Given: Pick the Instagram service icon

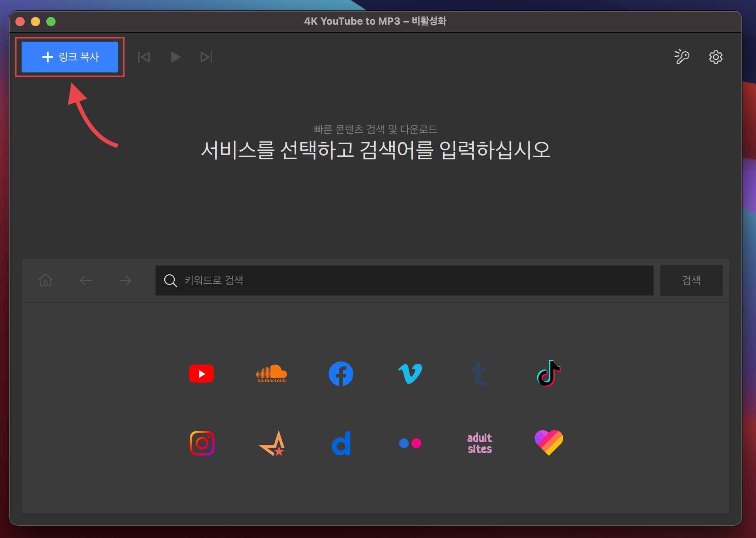Looking at the screenshot, I should click(x=202, y=443).
